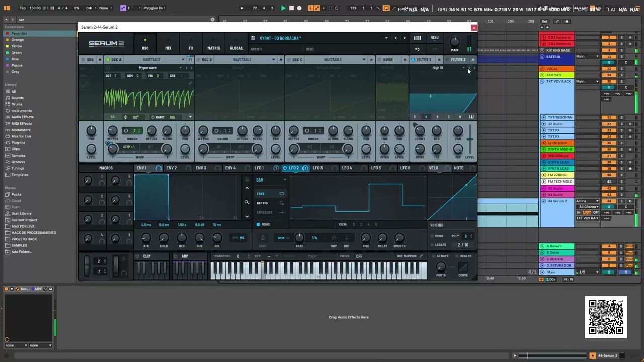Open the preset name dropdown arrow
644x362 pixels.
[x=386, y=38]
